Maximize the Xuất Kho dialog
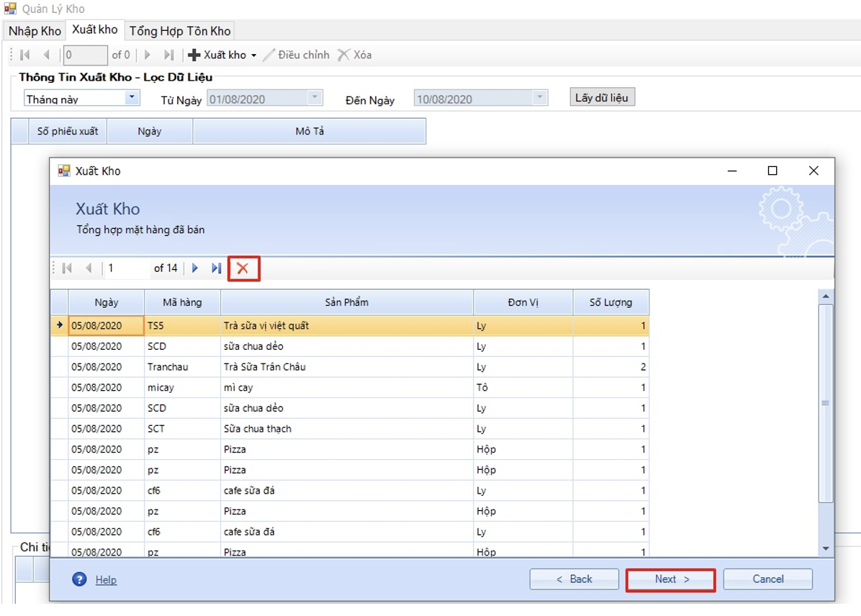Viewport: 861px width, 616px height. point(772,171)
